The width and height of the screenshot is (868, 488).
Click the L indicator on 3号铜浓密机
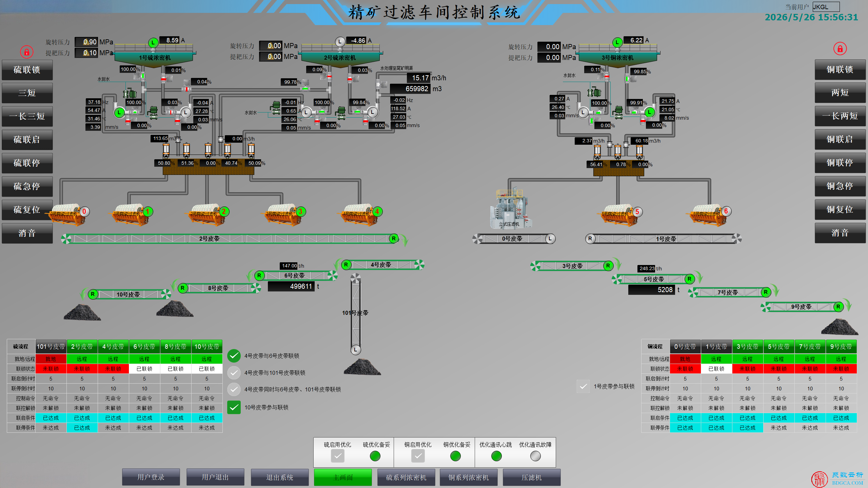pyautogui.click(x=617, y=42)
